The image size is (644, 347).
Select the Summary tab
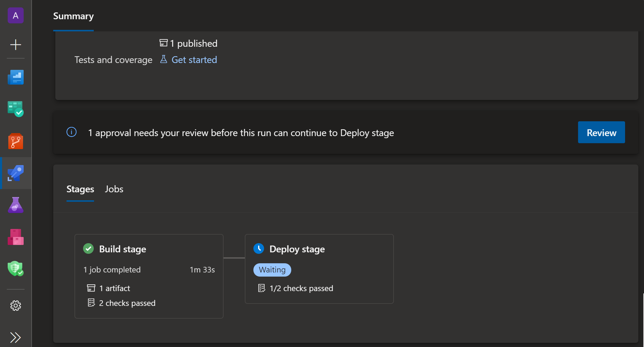73,16
